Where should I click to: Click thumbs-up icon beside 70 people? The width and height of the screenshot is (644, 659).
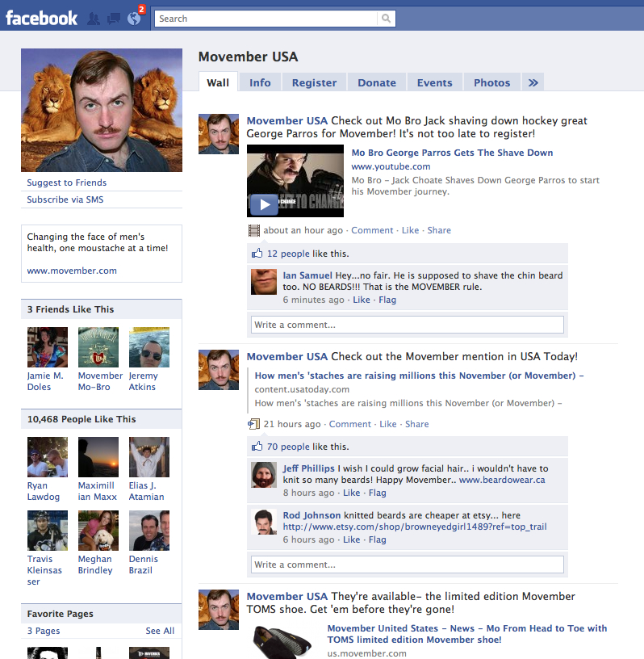tap(257, 447)
